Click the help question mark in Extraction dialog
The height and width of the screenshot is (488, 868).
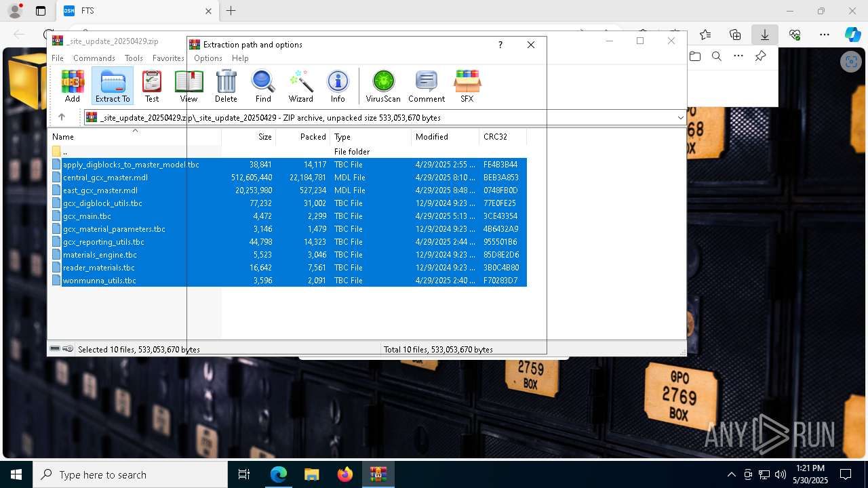[x=500, y=45]
